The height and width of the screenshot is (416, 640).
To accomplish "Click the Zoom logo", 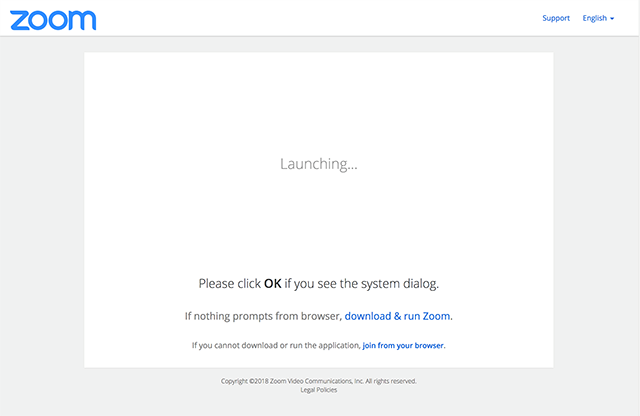I will pyautogui.click(x=53, y=20).
